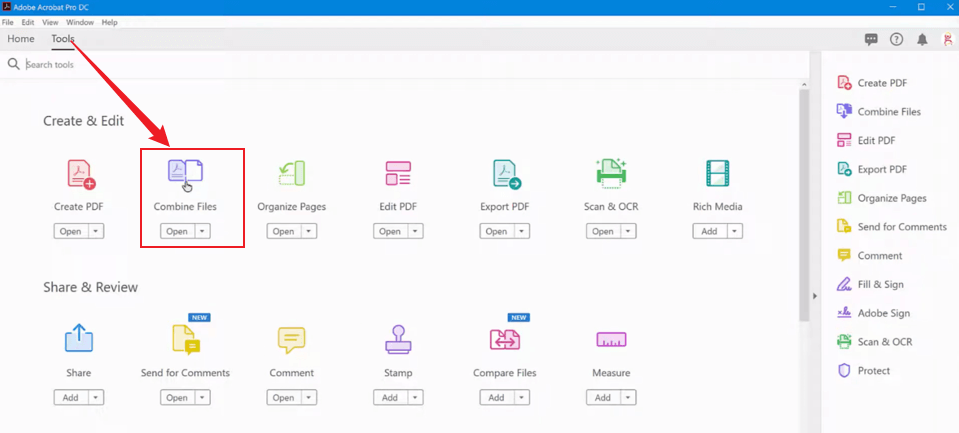Viewport: 959px width, 433px height.
Task: Click Open button under Organize Pages
Action: coord(284,231)
